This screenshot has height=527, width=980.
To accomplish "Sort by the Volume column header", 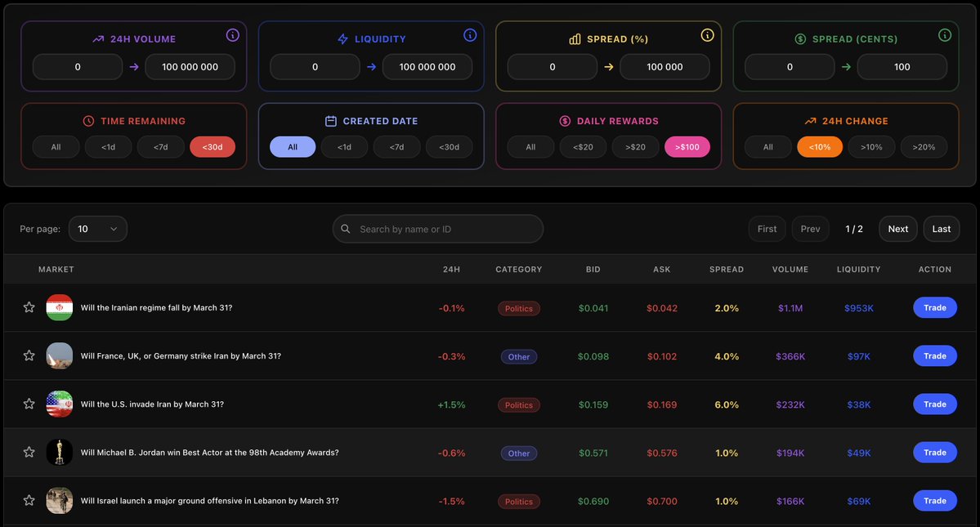I will click(790, 269).
